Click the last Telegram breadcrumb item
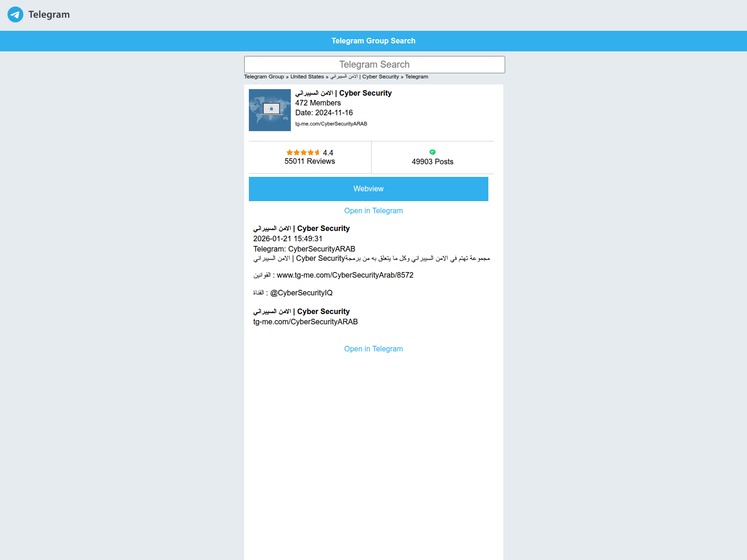The width and height of the screenshot is (747, 560). pos(416,77)
